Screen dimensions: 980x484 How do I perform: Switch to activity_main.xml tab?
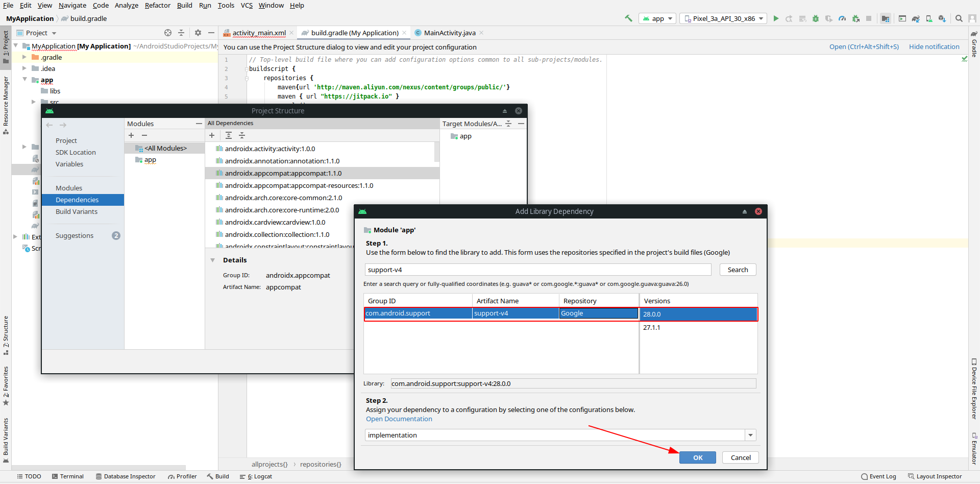(259, 33)
